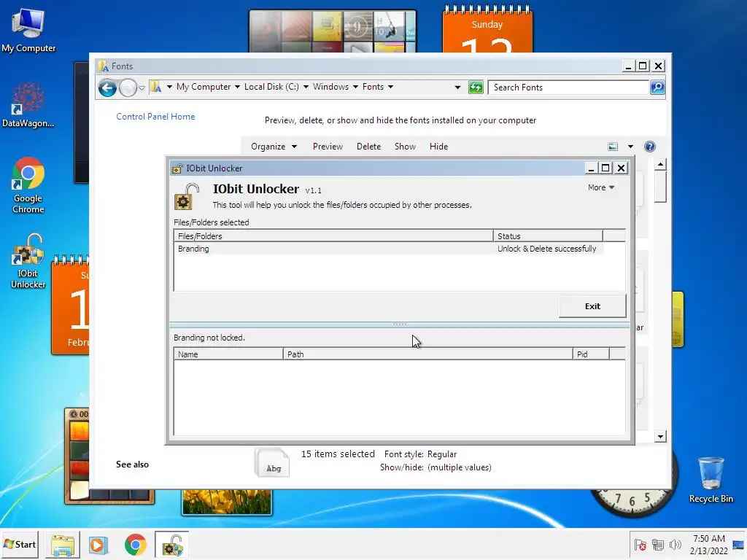Select IObit Unlocker taskbar button
The image size is (747, 560).
(x=172, y=545)
